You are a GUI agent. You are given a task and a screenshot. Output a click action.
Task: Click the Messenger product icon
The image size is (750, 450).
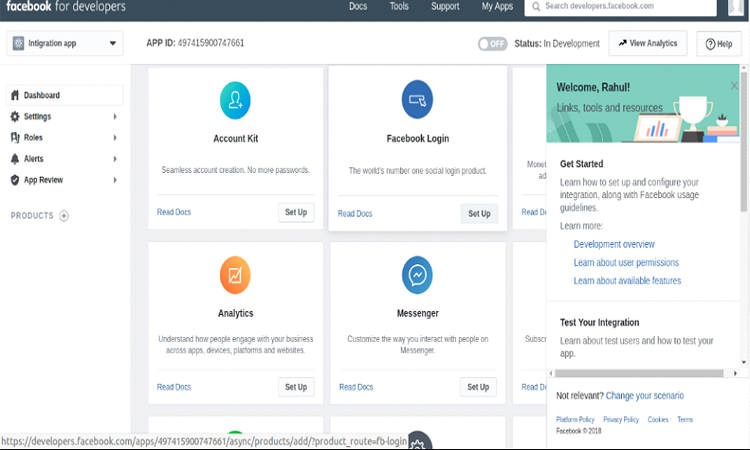(x=417, y=274)
